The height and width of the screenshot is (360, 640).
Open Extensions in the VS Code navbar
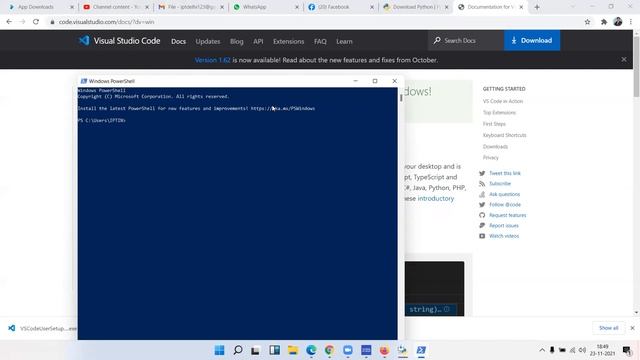[x=289, y=41]
